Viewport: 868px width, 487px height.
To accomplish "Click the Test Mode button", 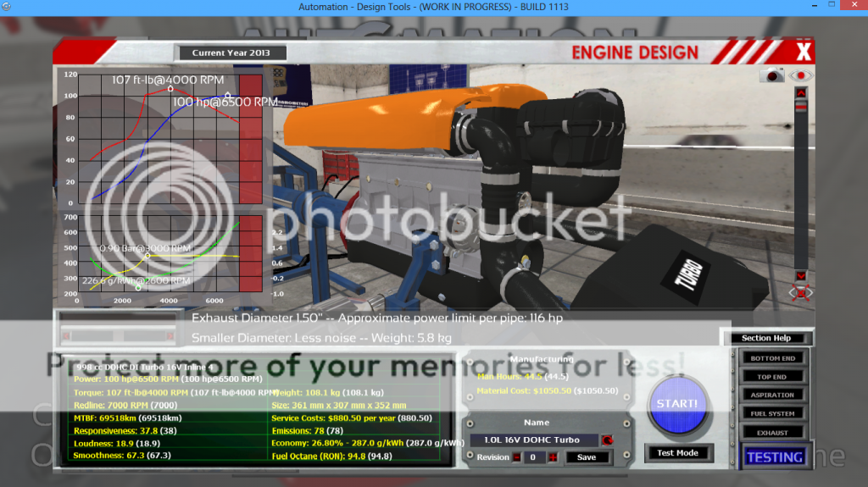I will pyautogui.click(x=677, y=452).
